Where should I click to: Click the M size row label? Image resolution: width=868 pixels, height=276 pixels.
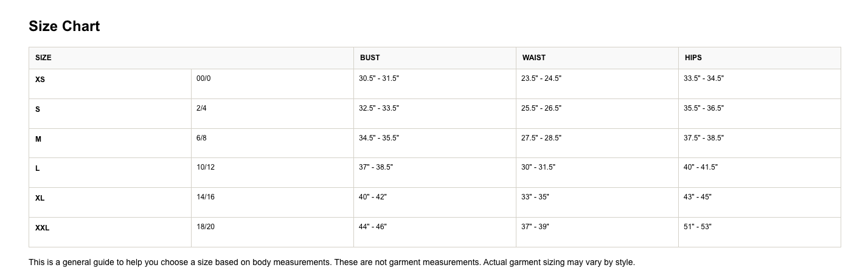point(38,139)
